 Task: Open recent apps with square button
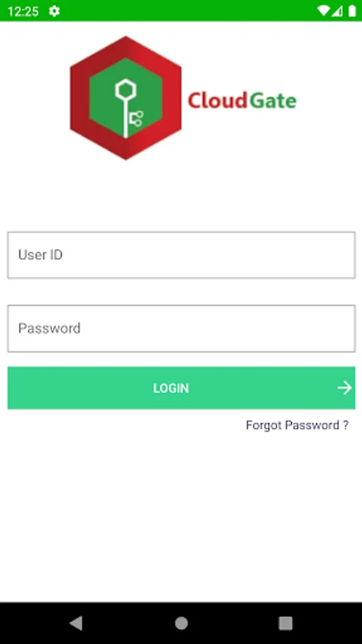coord(285,623)
